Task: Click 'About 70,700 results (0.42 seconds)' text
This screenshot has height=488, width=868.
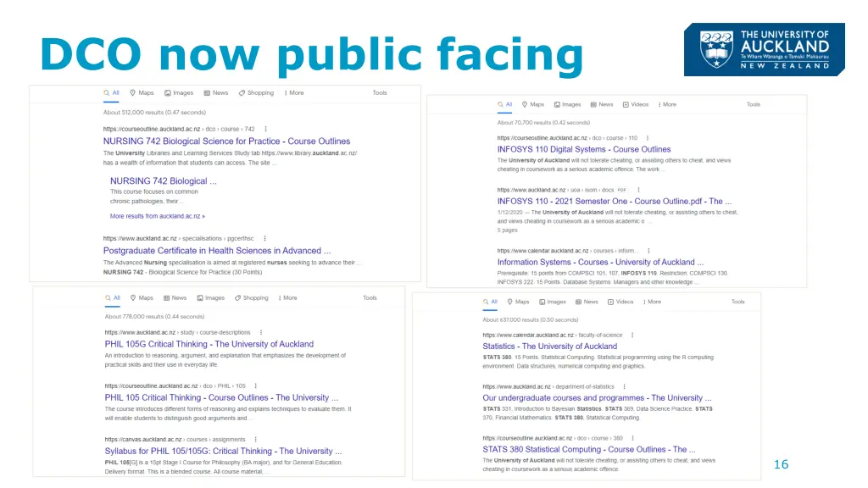Action: [543, 123]
